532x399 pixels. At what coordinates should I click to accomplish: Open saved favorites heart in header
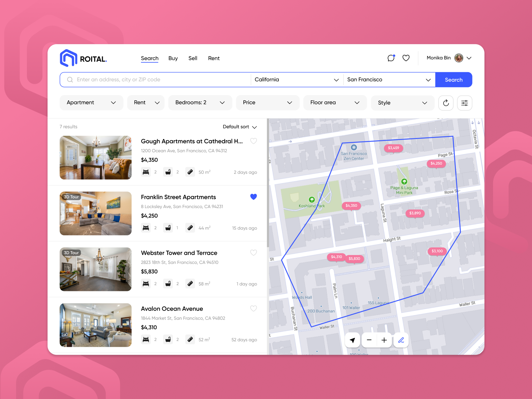[x=406, y=58]
